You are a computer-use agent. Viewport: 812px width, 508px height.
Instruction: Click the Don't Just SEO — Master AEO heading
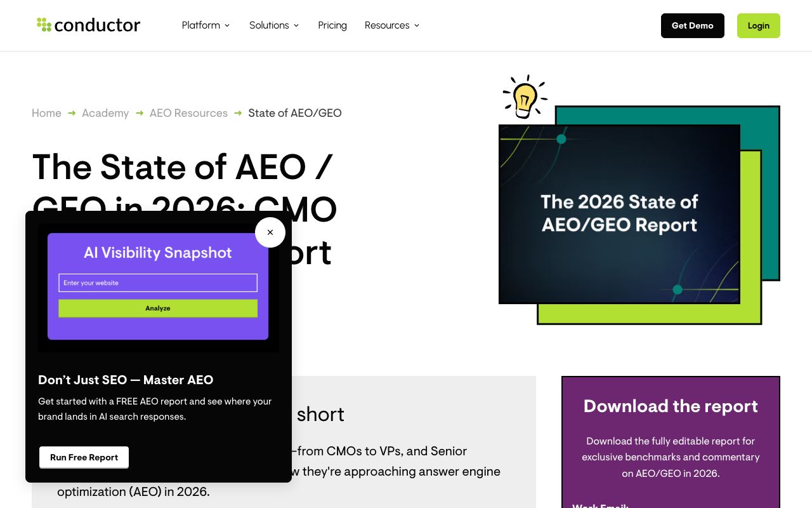tap(126, 380)
